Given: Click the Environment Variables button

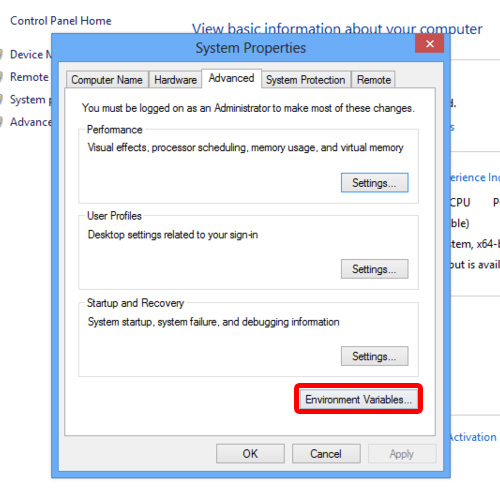Looking at the screenshot, I should [x=358, y=399].
